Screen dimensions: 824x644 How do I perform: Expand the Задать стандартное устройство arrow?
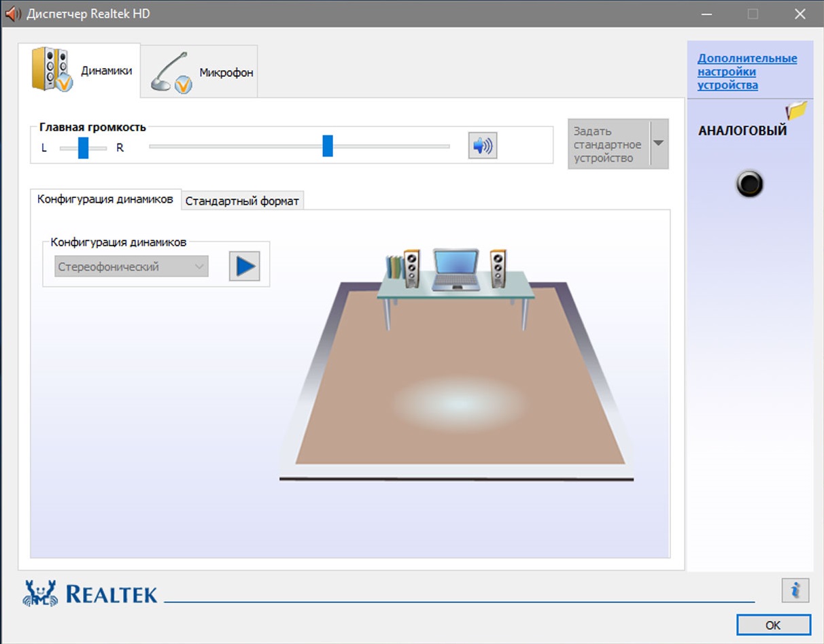659,143
